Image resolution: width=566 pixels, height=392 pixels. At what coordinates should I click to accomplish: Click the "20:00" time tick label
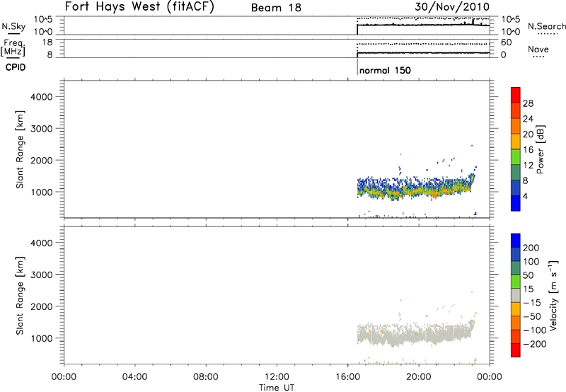point(419,377)
